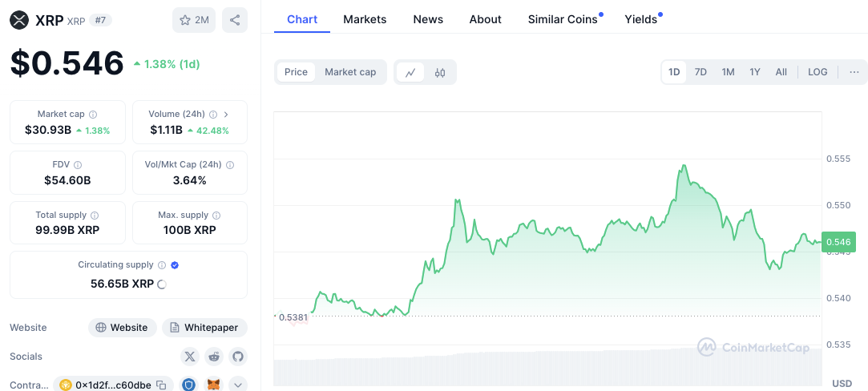Click the $0.546 price heading
Screen dimensions: 868x391
[67, 63]
